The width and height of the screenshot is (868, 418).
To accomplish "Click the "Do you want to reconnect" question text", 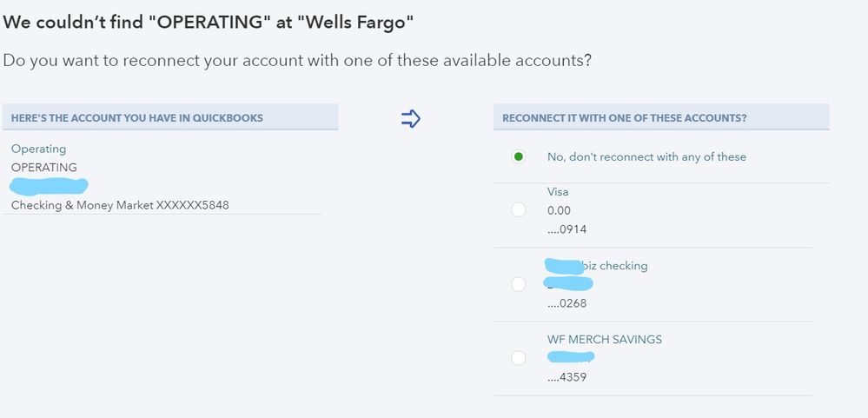I will [298, 61].
